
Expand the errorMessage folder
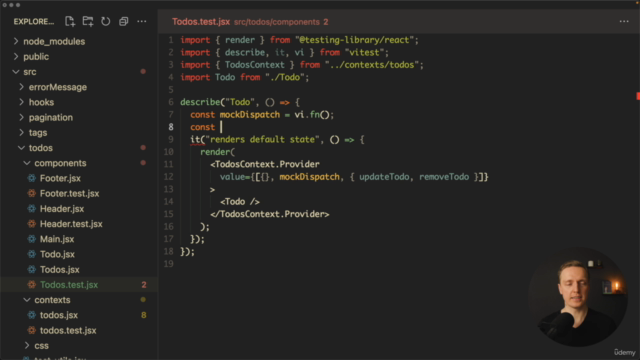click(22, 87)
